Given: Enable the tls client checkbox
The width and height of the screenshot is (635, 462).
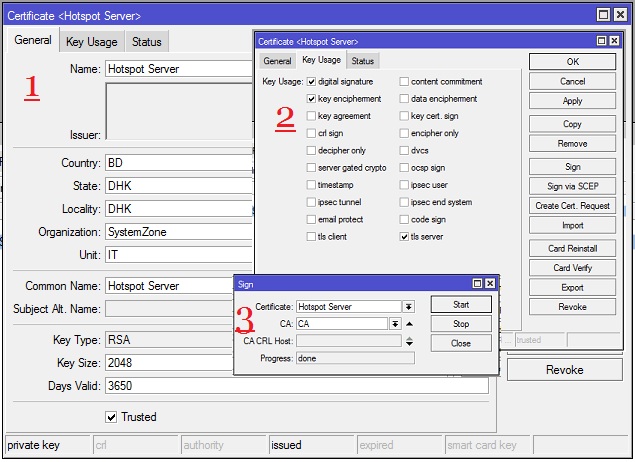Looking at the screenshot, I should (x=311, y=236).
